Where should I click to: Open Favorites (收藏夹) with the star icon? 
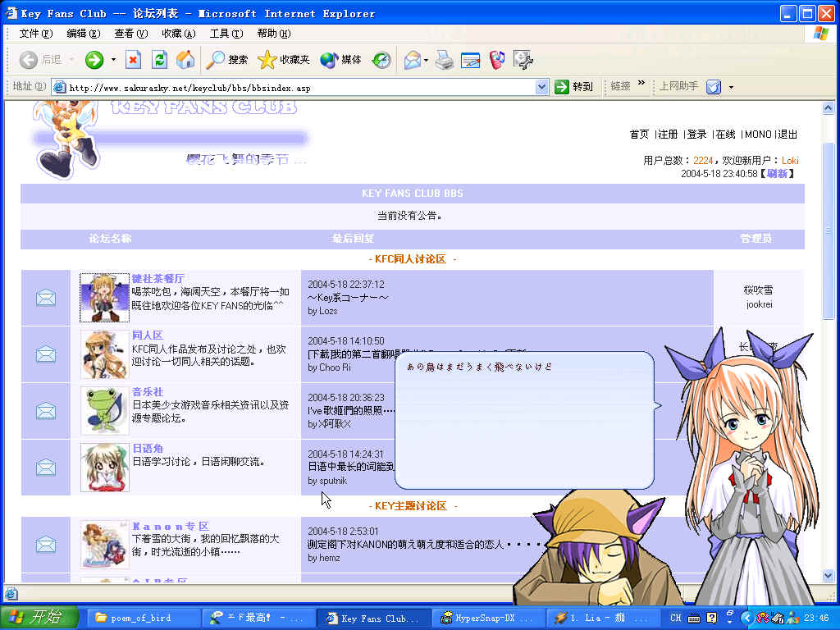[283, 59]
